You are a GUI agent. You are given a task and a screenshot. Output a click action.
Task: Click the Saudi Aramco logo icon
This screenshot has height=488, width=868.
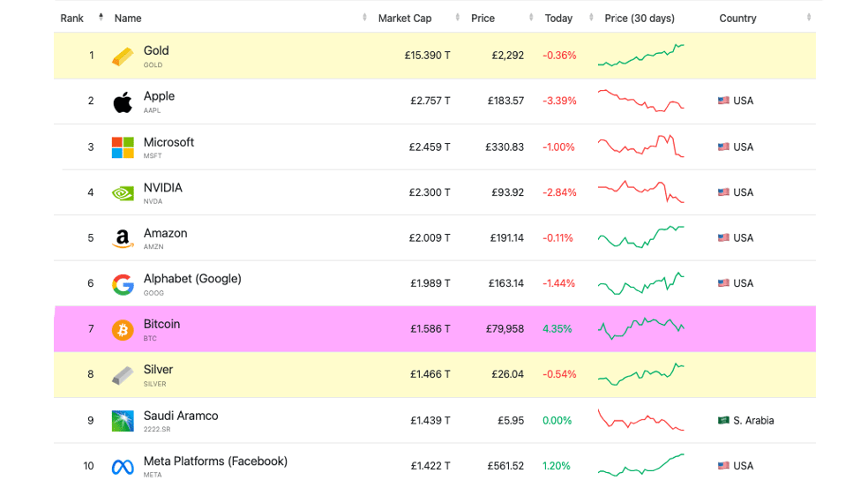point(123,421)
